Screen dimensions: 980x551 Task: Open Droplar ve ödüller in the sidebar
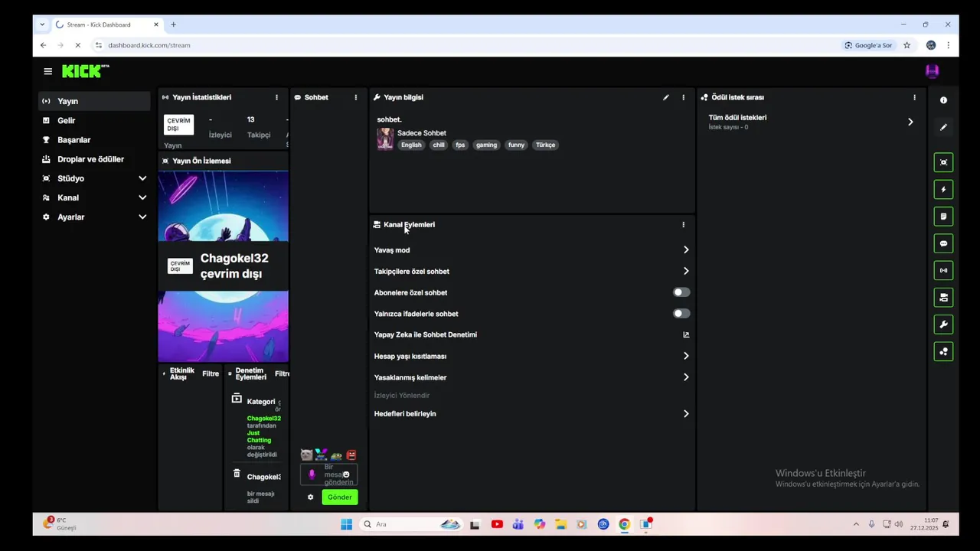click(x=95, y=159)
